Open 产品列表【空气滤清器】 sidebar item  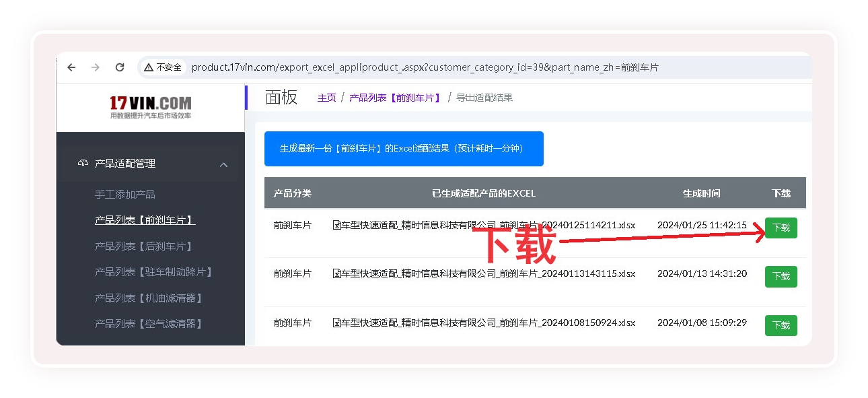(149, 324)
